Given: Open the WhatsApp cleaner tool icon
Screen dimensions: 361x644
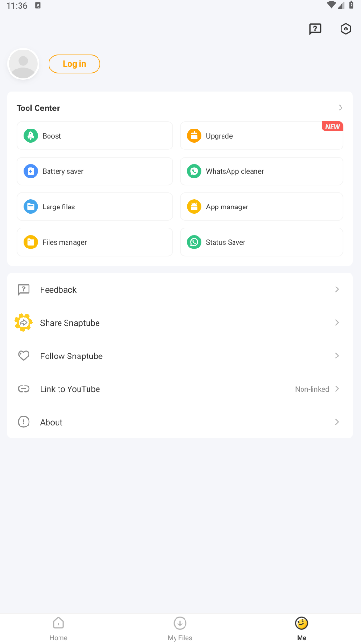Looking at the screenshot, I should point(194,171).
